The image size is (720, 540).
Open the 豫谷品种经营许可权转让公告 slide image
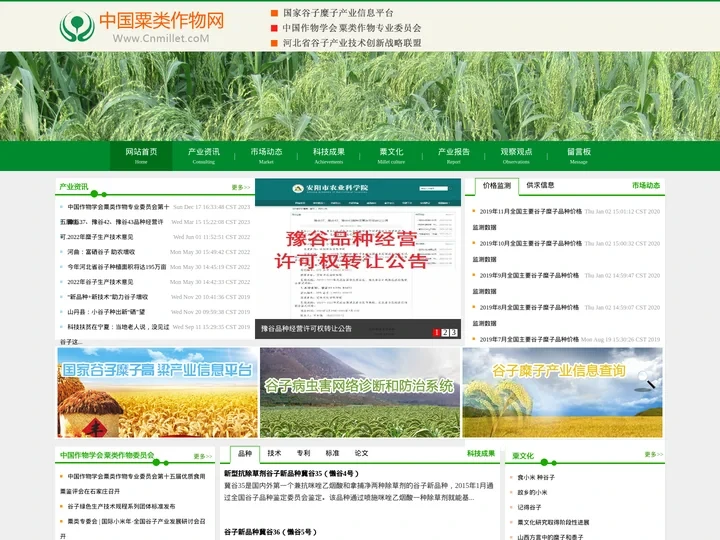tap(358, 249)
